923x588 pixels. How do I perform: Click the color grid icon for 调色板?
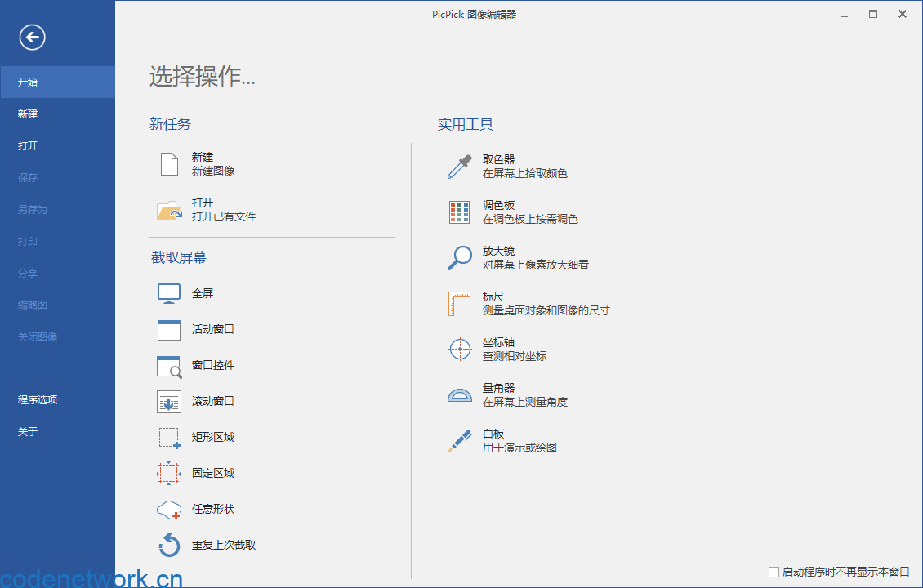tap(459, 212)
